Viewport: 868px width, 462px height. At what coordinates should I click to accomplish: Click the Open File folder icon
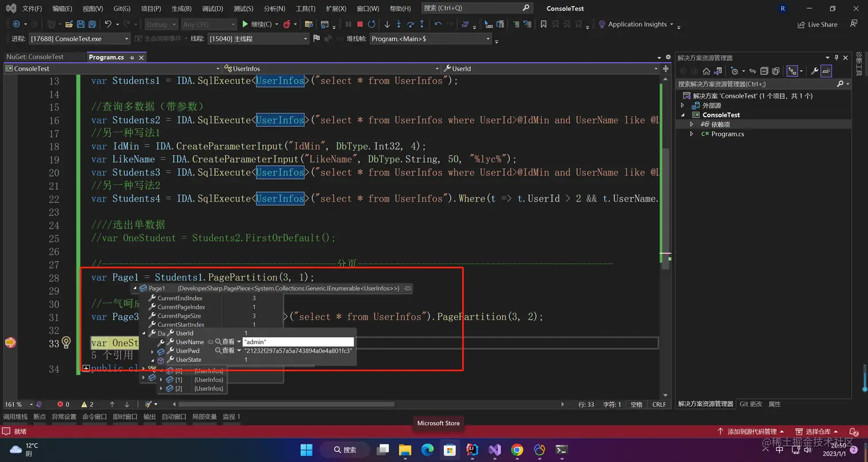tap(69, 24)
